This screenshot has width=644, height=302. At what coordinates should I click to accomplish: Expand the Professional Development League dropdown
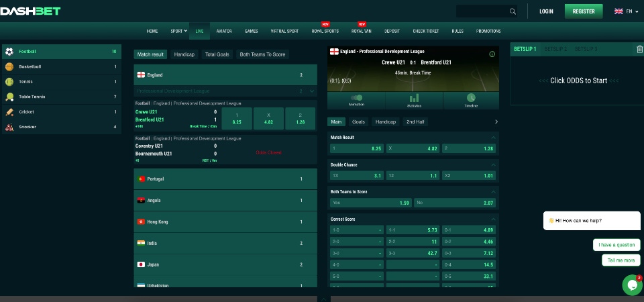[x=312, y=91]
